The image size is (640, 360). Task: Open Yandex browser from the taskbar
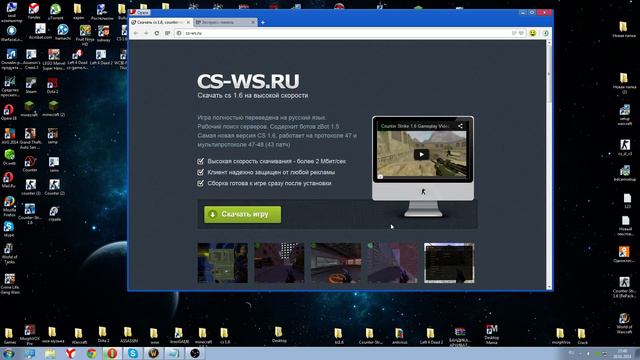pyautogui.click(x=71, y=353)
